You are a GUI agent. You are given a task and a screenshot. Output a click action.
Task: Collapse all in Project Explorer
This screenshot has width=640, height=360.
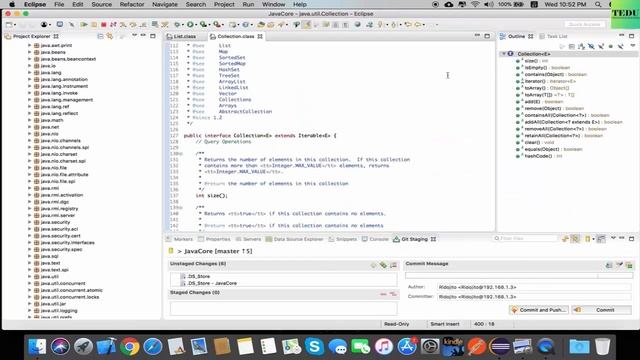[x=100, y=36]
